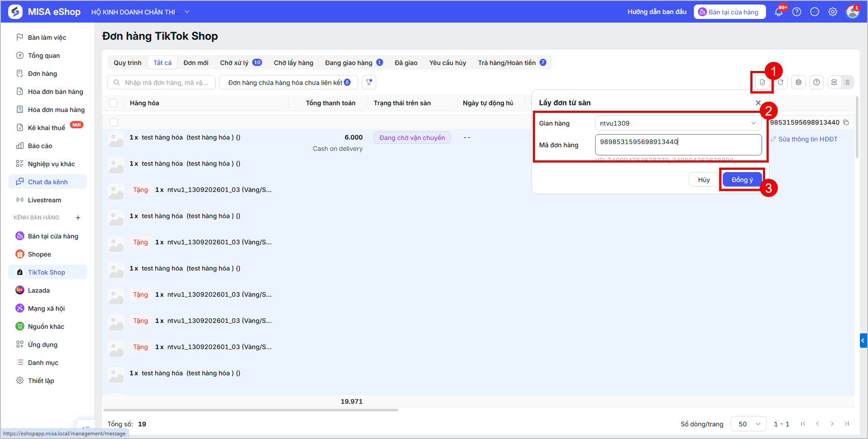Switch to the compact list view icon
This screenshot has width=868, height=439.
pyautogui.click(x=847, y=82)
